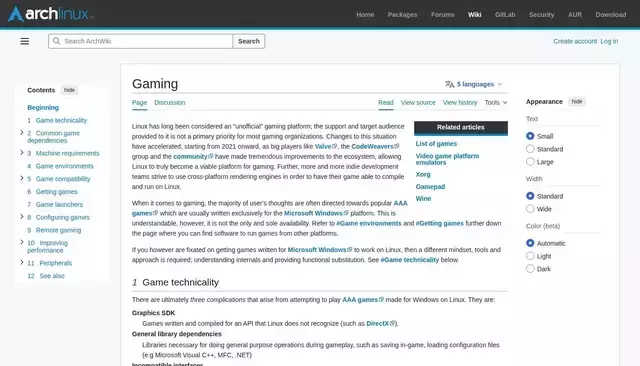This screenshot has width=640, height=366.
Task: Expand Common game dependencies section
Action: pos(22,133)
